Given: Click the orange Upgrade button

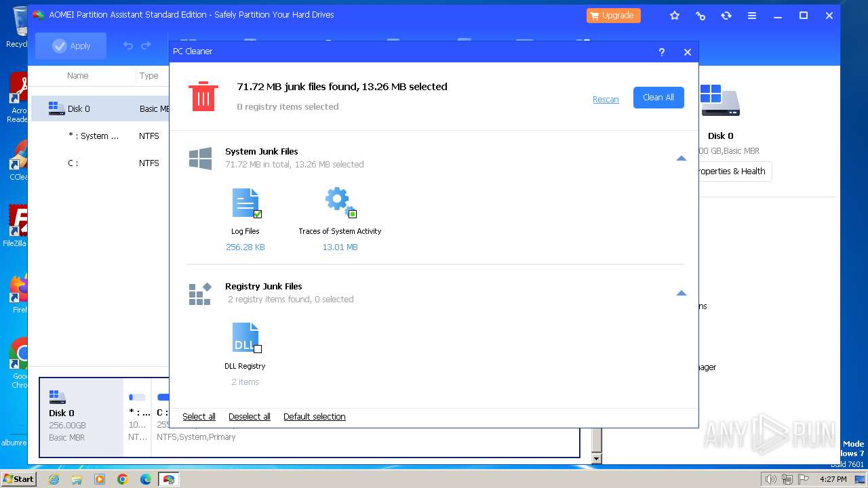Looking at the screenshot, I should [614, 16].
